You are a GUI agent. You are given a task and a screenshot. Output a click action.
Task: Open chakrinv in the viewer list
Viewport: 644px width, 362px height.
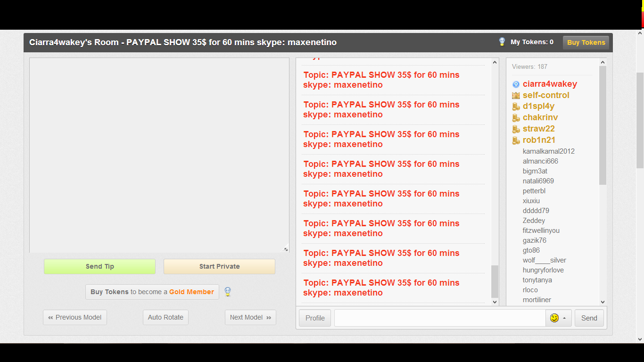540,118
